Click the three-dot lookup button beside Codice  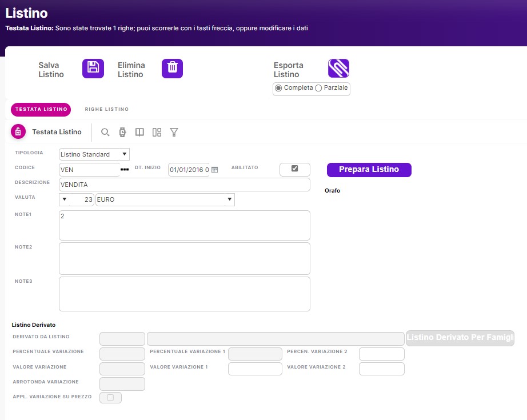click(125, 170)
